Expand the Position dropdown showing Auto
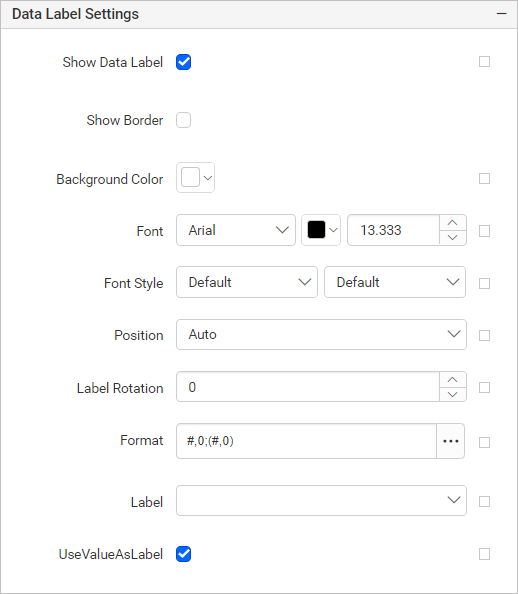This screenshot has height=594, width=518. point(321,334)
